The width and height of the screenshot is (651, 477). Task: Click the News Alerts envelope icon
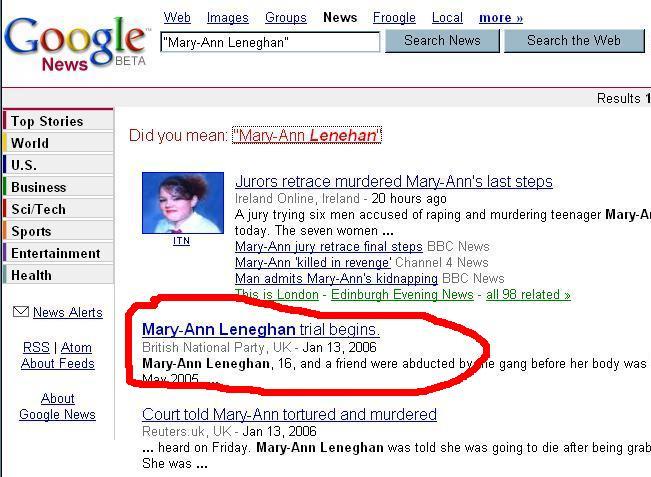coord(21,311)
